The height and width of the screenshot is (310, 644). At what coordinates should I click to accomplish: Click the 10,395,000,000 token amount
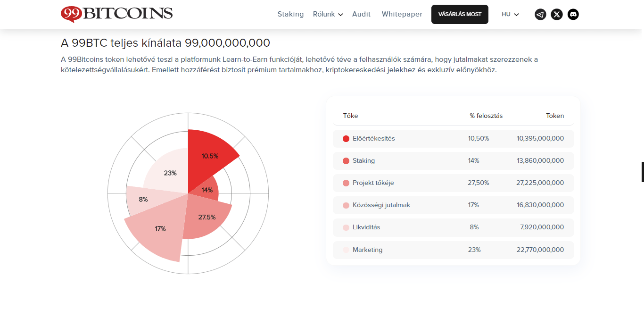click(540, 139)
